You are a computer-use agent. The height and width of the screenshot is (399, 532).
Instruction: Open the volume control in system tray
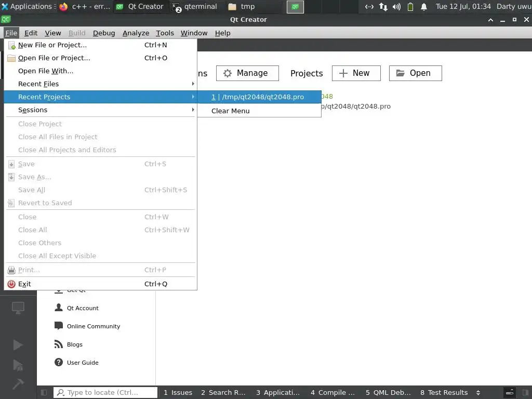click(x=396, y=6)
